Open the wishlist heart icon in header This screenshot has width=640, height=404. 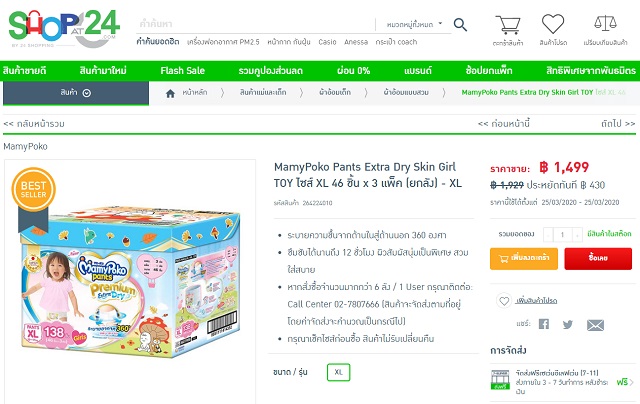point(553,24)
